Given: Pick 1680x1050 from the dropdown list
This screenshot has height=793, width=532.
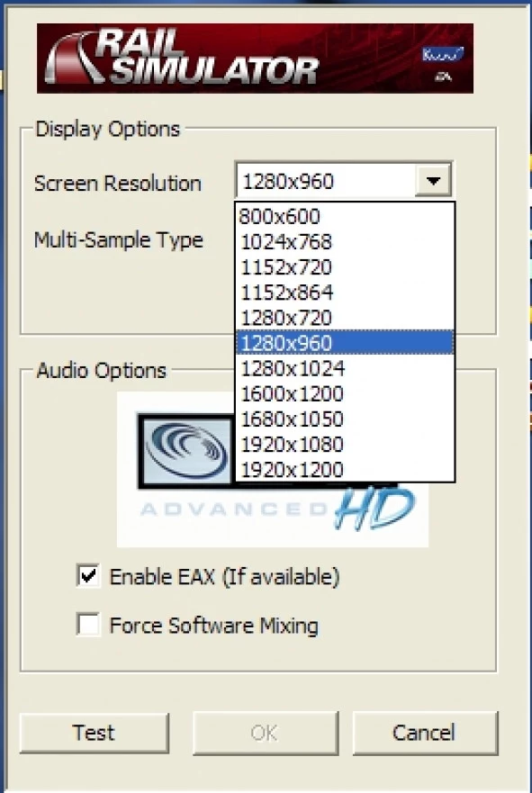Looking at the screenshot, I should (x=346, y=419).
